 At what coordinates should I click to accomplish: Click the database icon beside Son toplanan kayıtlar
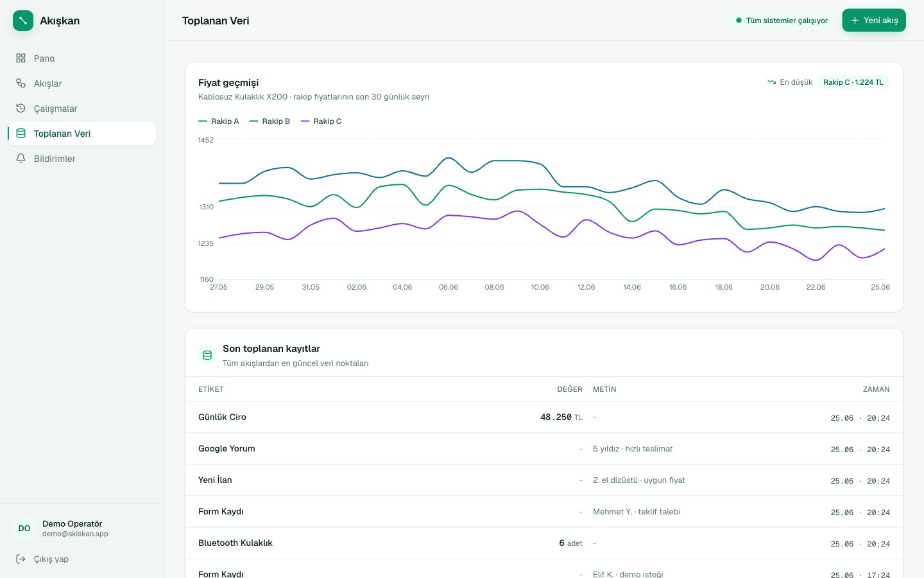207,355
